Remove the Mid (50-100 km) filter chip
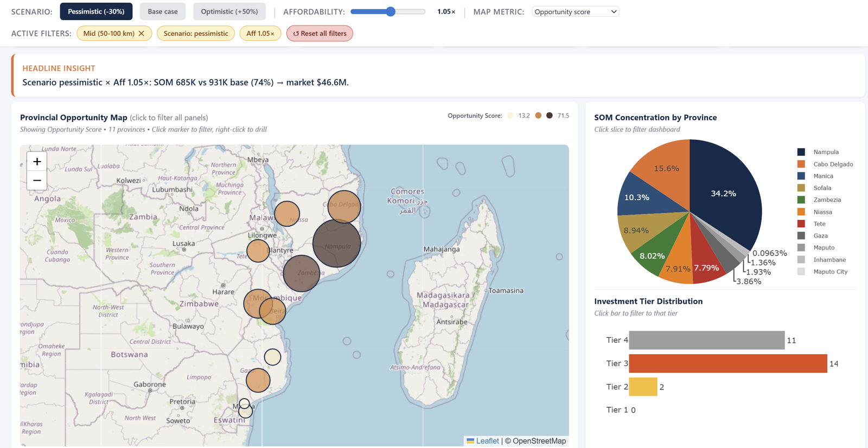The height and width of the screenshot is (448, 868). tap(142, 34)
